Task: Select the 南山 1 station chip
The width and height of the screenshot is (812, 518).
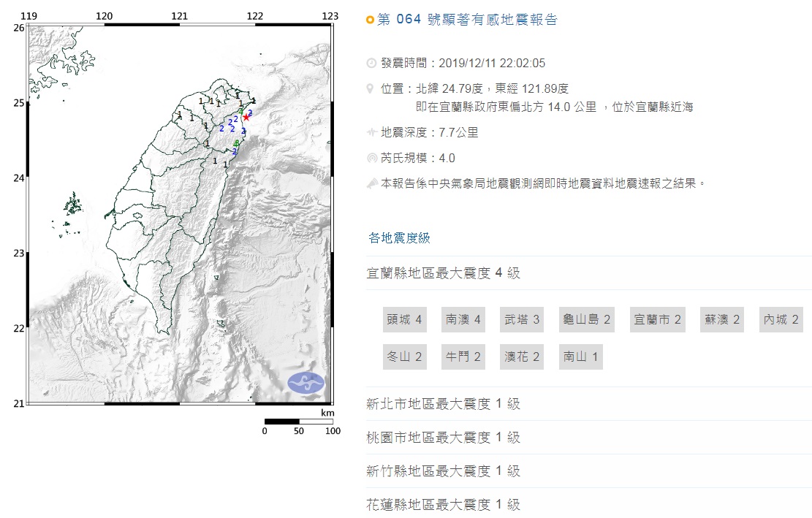Action: click(580, 357)
